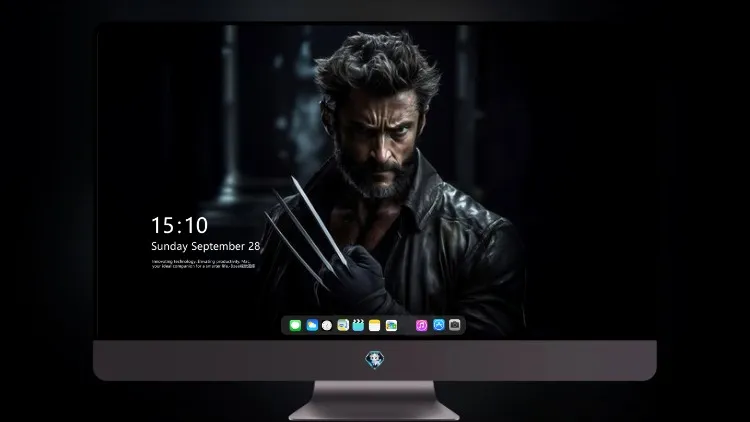Open the gray Camera app in the dock

(x=455, y=325)
